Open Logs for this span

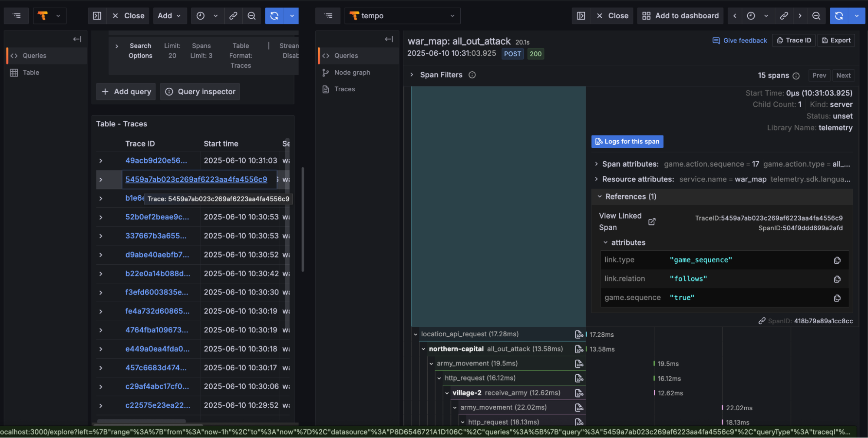pos(627,142)
